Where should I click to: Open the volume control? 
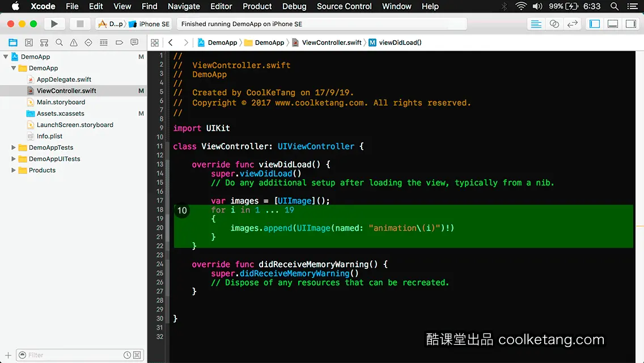[x=537, y=6]
